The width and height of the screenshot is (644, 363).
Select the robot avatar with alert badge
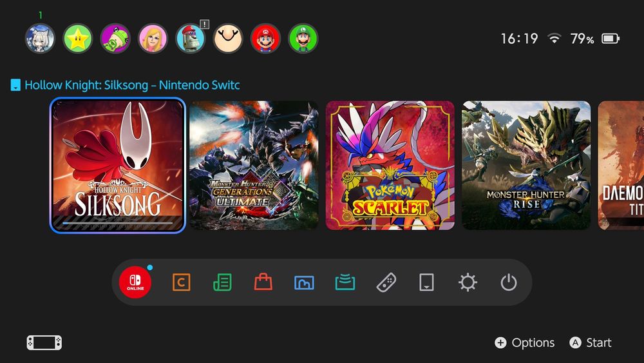(x=191, y=39)
